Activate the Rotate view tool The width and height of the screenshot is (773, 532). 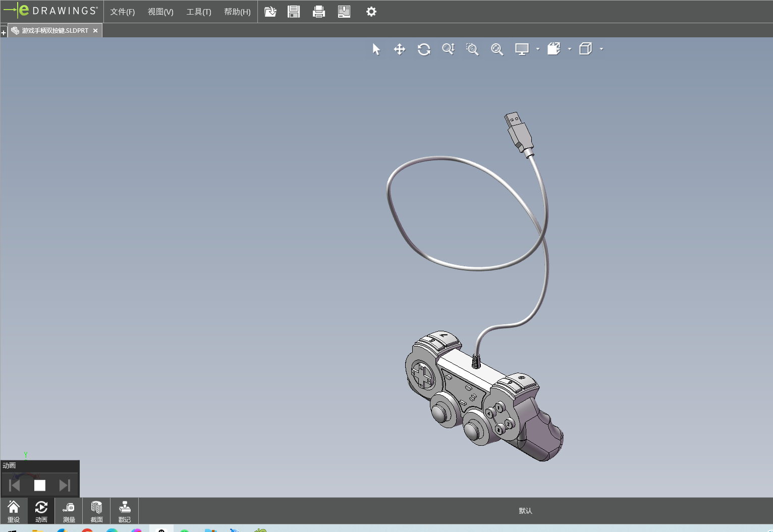tap(424, 49)
